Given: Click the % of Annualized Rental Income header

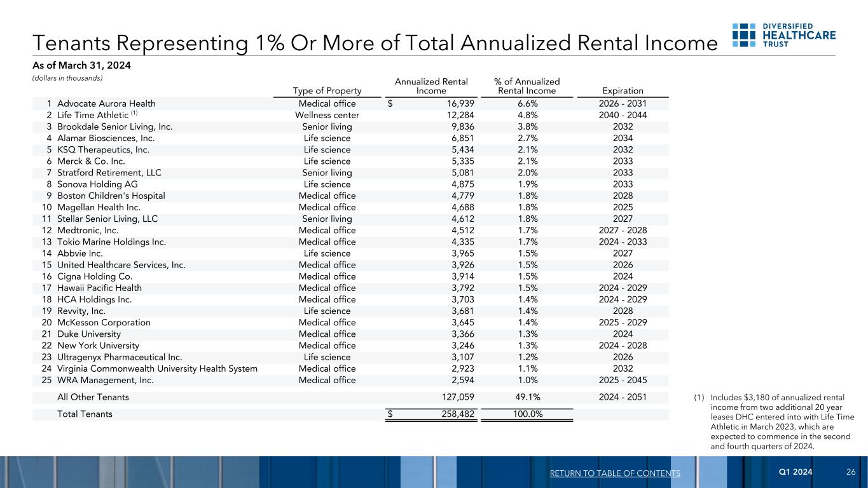Looking at the screenshot, I should 527,86.
